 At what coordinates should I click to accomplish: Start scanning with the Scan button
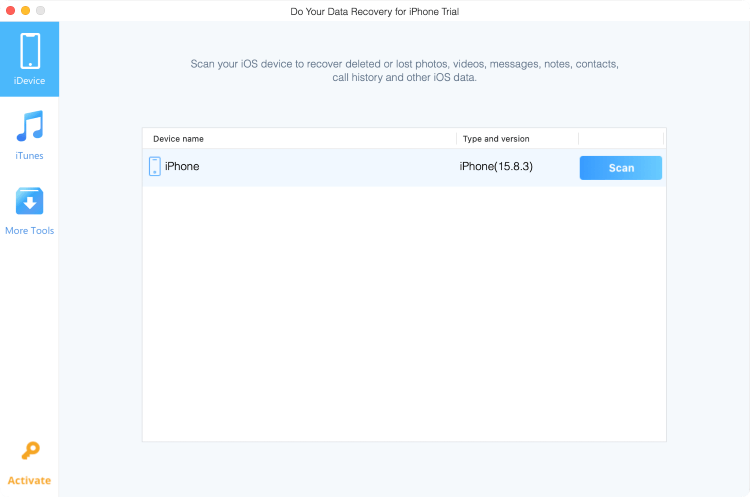point(621,168)
